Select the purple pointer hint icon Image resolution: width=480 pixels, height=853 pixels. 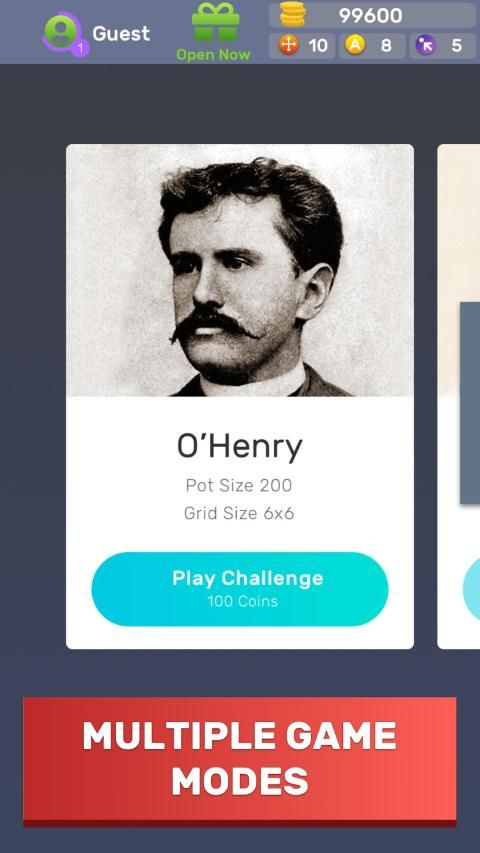(x=426, y=45)
